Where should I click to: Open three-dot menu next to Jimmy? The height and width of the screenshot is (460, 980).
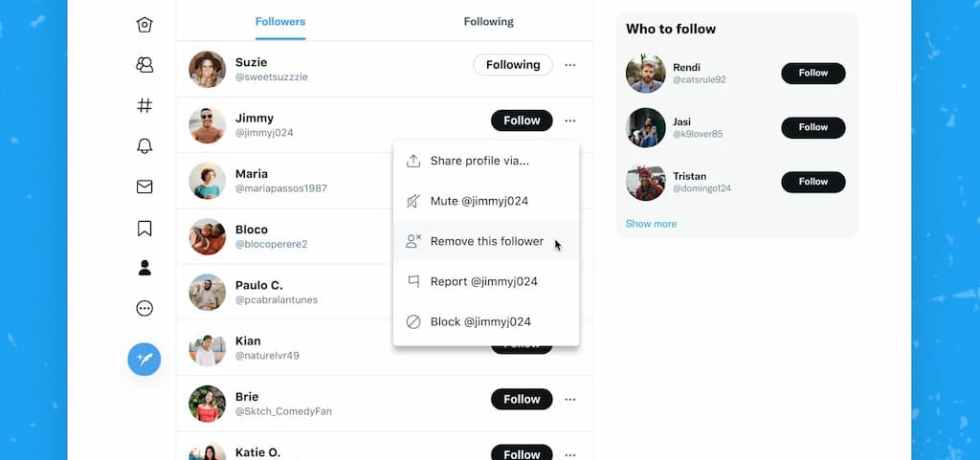click(570, 121)
